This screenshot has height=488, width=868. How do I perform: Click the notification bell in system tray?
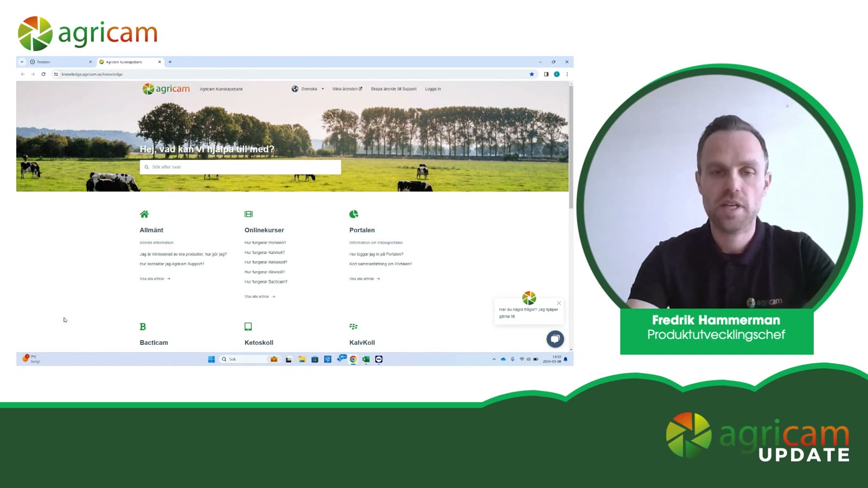566,359
